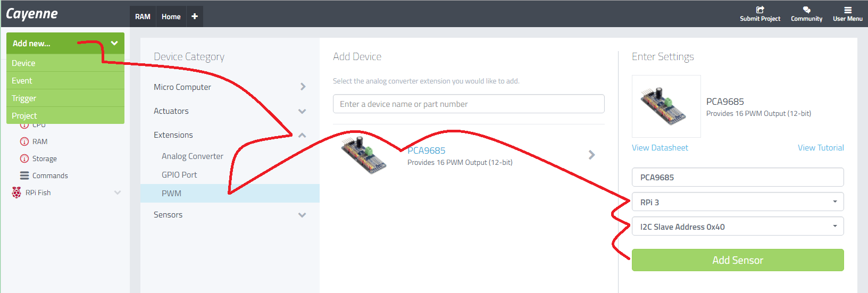Click the PCA9685 thumbnail in Enter Settings
This screenshot has height=293, width=868.
pyautogui.click(x=666, y=106)
